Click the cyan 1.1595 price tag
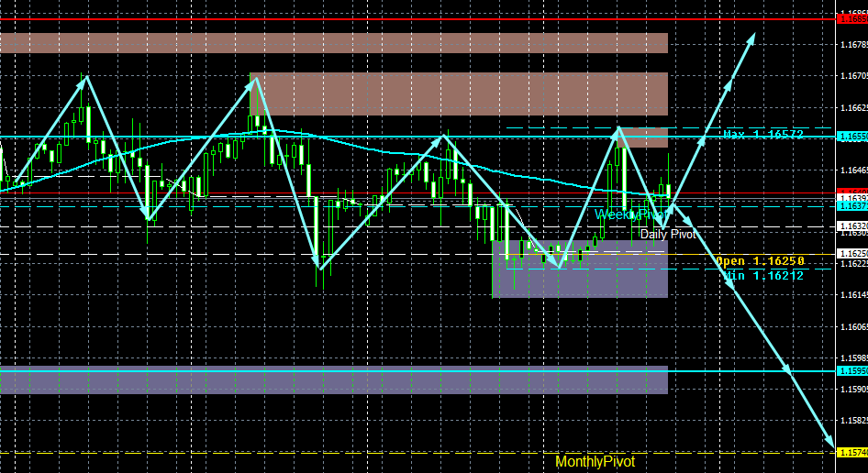 pos(852,371)
